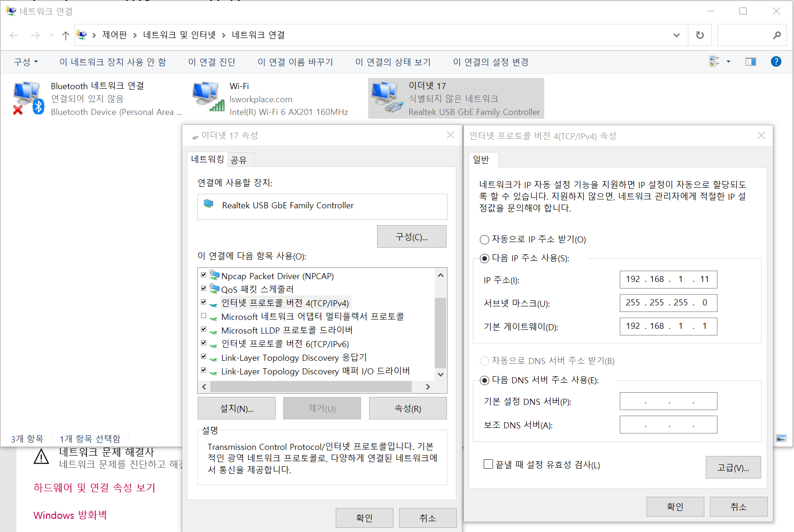Open the address bar dropdown chevron
794x532 pixels.
tap(676, 35)
